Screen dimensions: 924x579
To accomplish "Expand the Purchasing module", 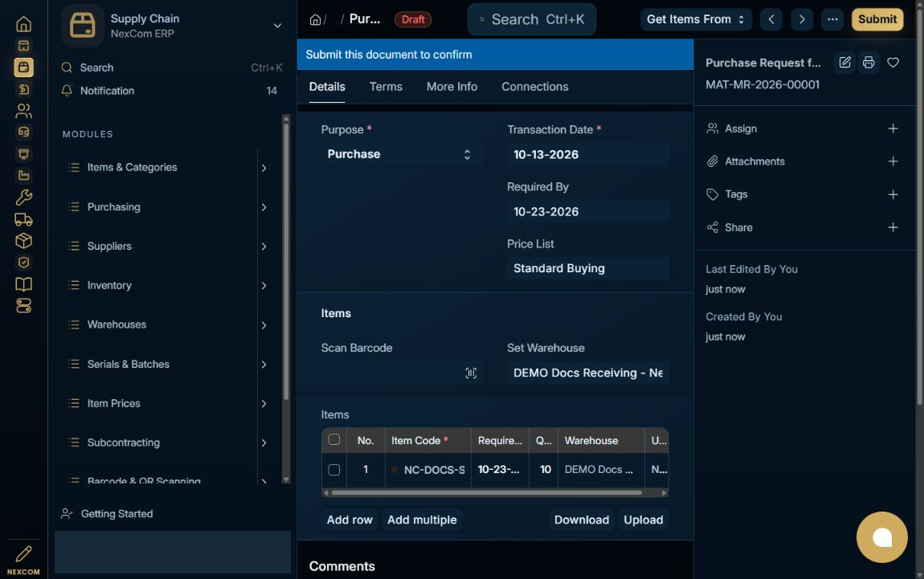I will 264,207.
